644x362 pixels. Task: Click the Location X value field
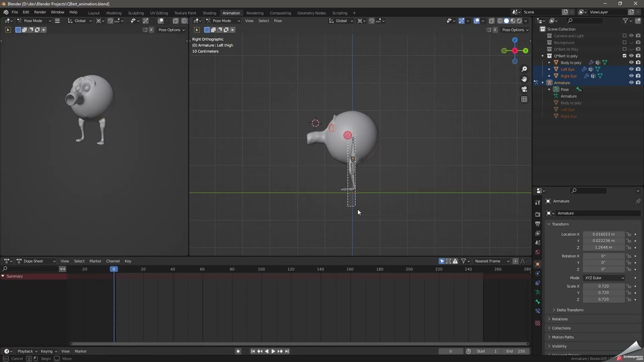pyautogui.click(x=603, y=234)
